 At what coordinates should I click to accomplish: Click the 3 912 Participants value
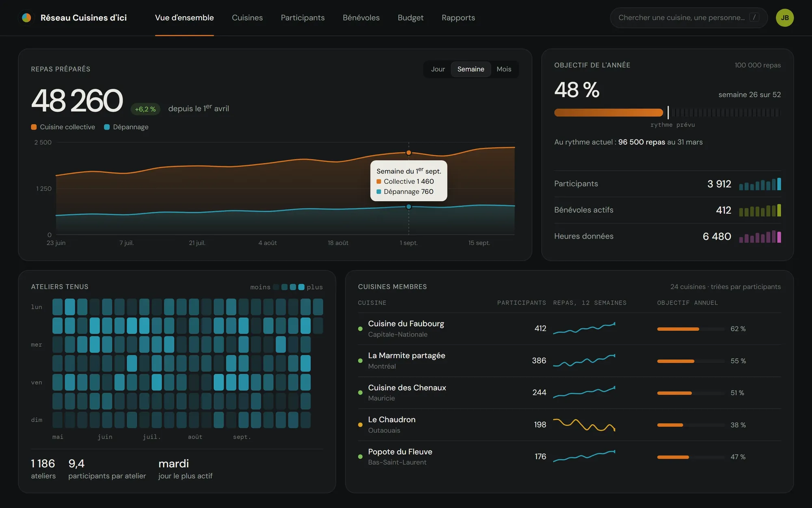pos(719,184)
